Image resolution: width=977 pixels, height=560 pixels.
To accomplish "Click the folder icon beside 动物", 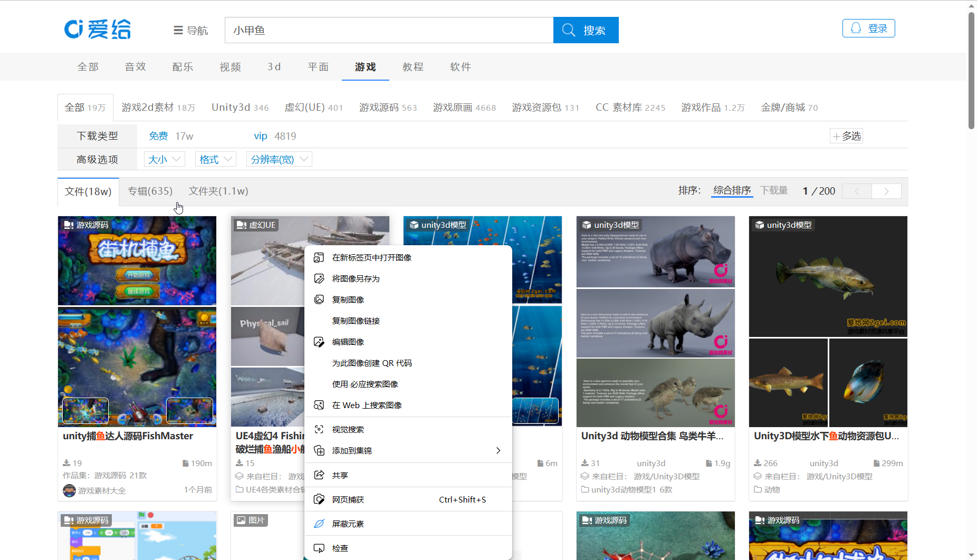I will tap(758, 489).
